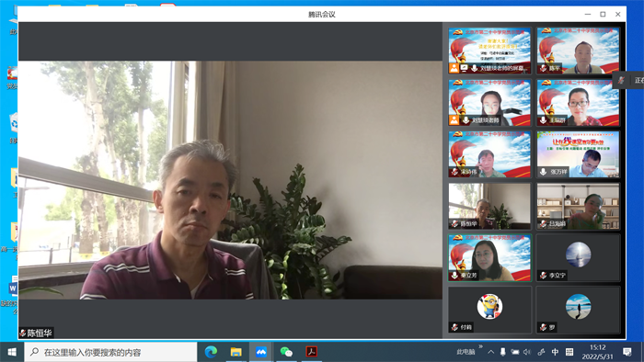Select 付莉 participant tile with minion avatar

(x=489, y=310)
